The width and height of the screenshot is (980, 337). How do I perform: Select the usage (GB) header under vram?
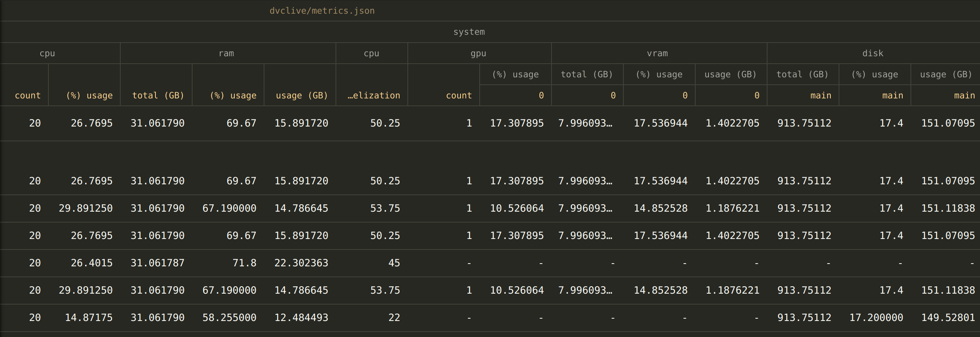(x=730, y=75)
